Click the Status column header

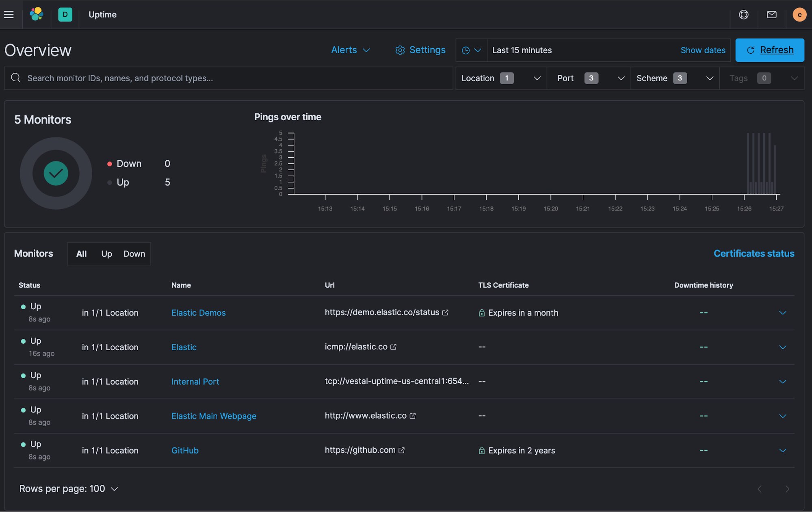click(x=29, y=285)
